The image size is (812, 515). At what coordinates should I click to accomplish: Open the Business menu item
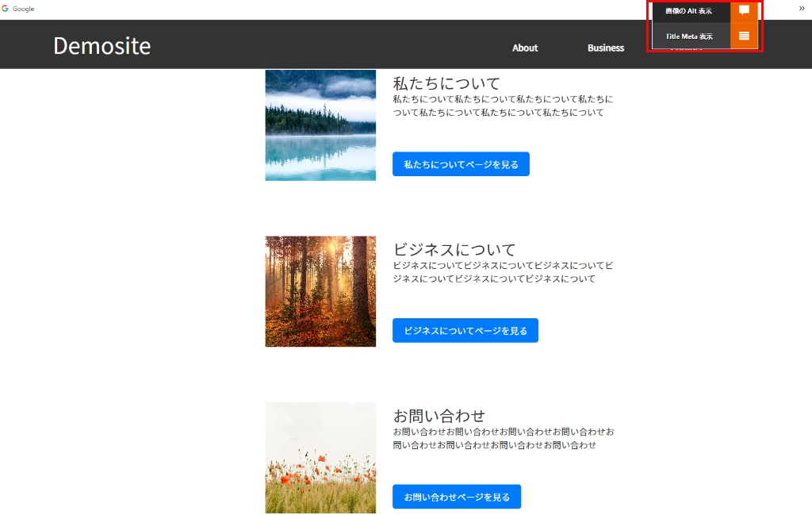[606, 48]
